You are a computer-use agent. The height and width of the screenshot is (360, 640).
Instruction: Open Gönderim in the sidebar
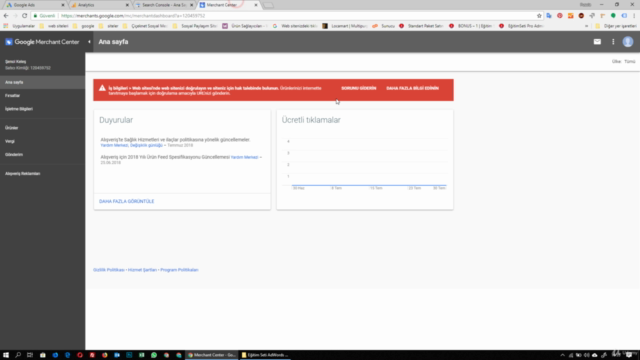[42, 155]
